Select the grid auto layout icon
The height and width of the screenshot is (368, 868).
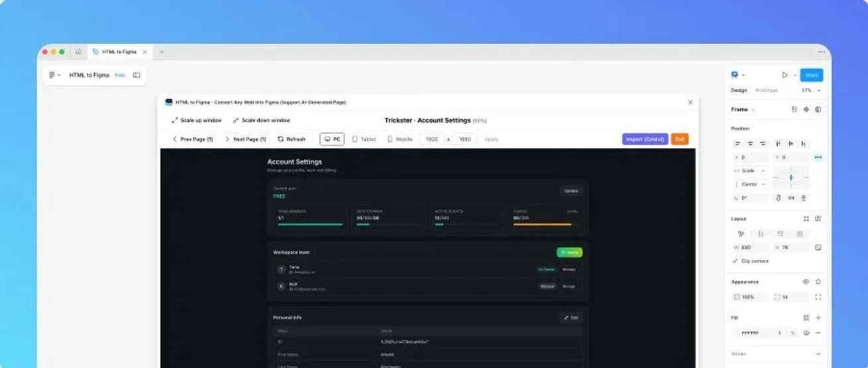coord(800,234)
